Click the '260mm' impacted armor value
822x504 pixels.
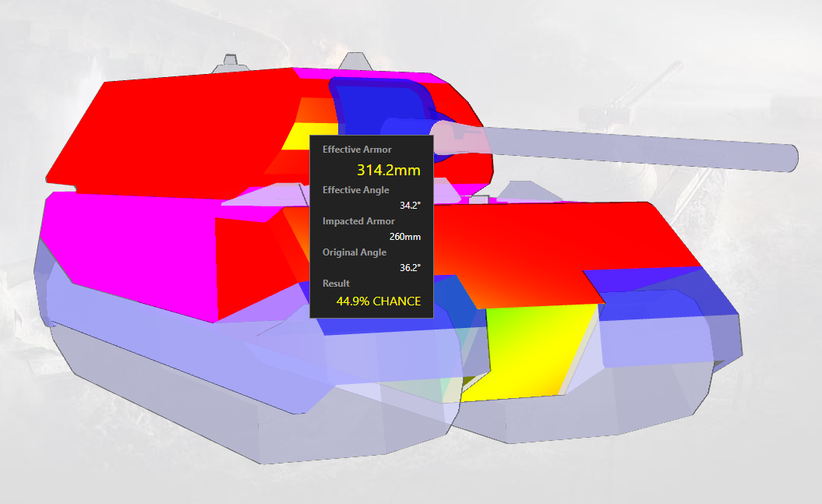tap(404, 236)
